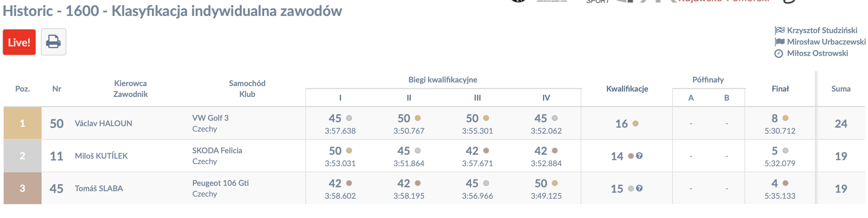Click the question mark icon in Slaba's qualification cell

pyautogui.click(x=639, y=188)
